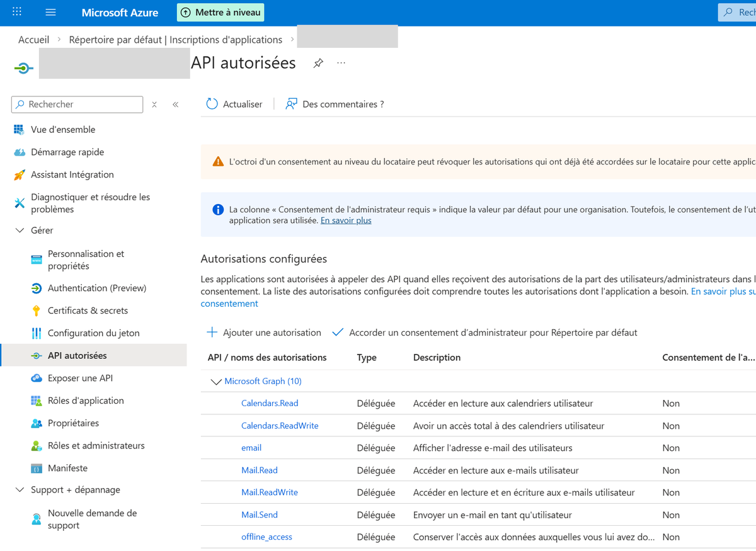Image resolution: width=756 pixels, height=551 pixels.
Task: Click 'Envoyer un e-mail en tant qu'utilisateur' description
Action: (x=493, y=515)
